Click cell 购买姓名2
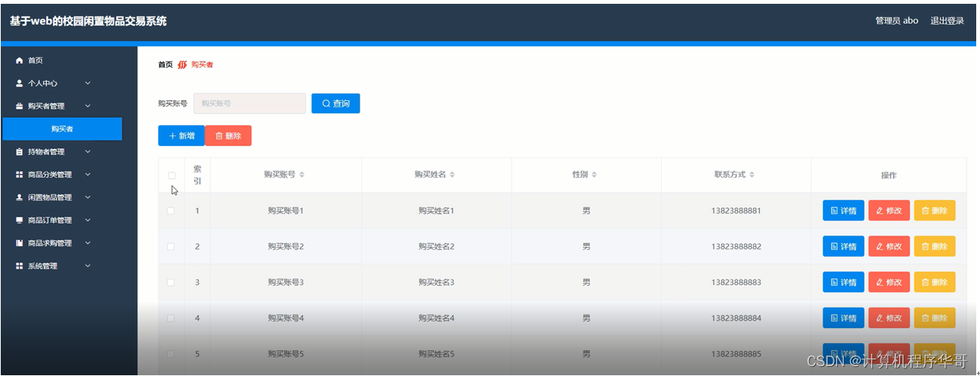This screenshot has width=980, height=376. (x=436, y=246)
